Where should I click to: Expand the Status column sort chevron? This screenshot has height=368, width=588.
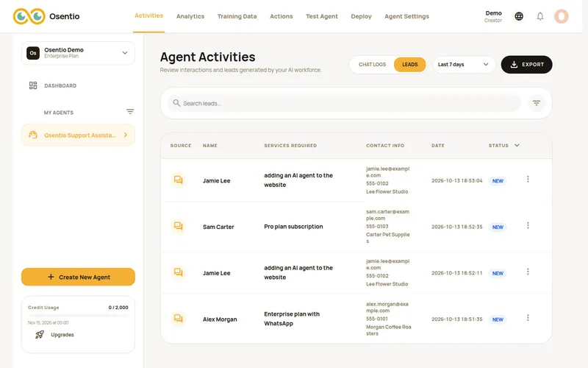tap(517, 145)
